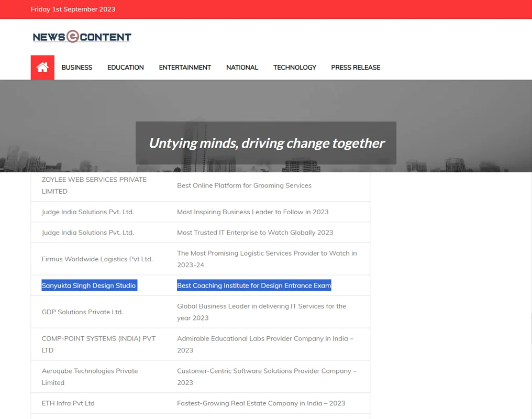The height and width of the screenshot is (419, 532).
Task: Click highlighted Best Coaching Institute award text
Action: pyautogui.click(x=254, y=285)
